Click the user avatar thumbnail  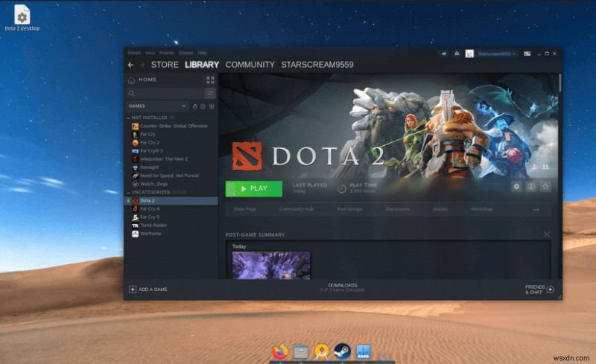[469, 54]
